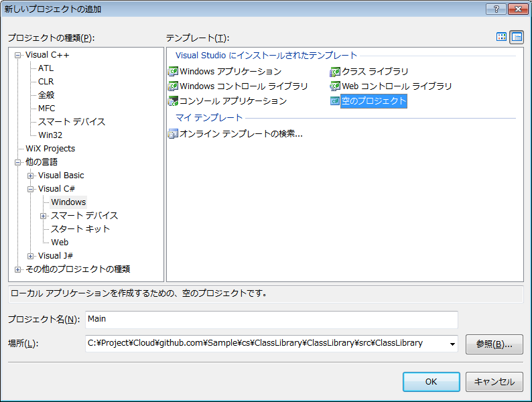Select CLR project type
The height and width of the screenshot is (402, 532).
pos(46,82)
